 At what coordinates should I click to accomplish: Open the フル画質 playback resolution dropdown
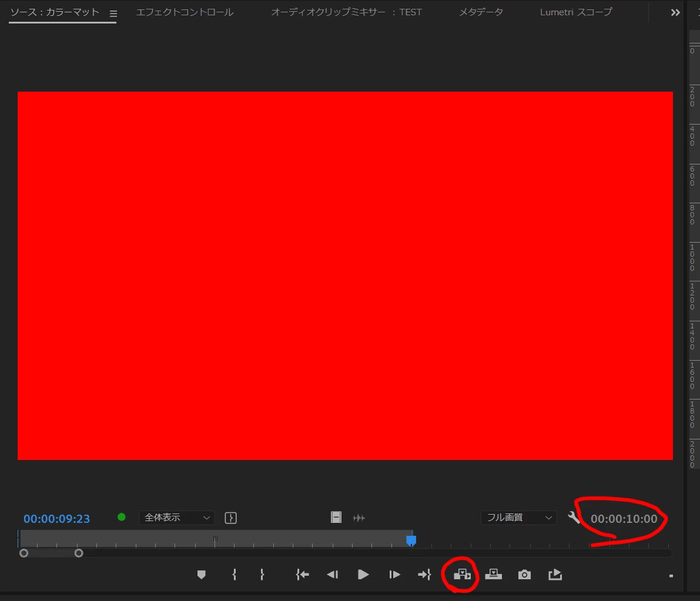click(519, 518)
